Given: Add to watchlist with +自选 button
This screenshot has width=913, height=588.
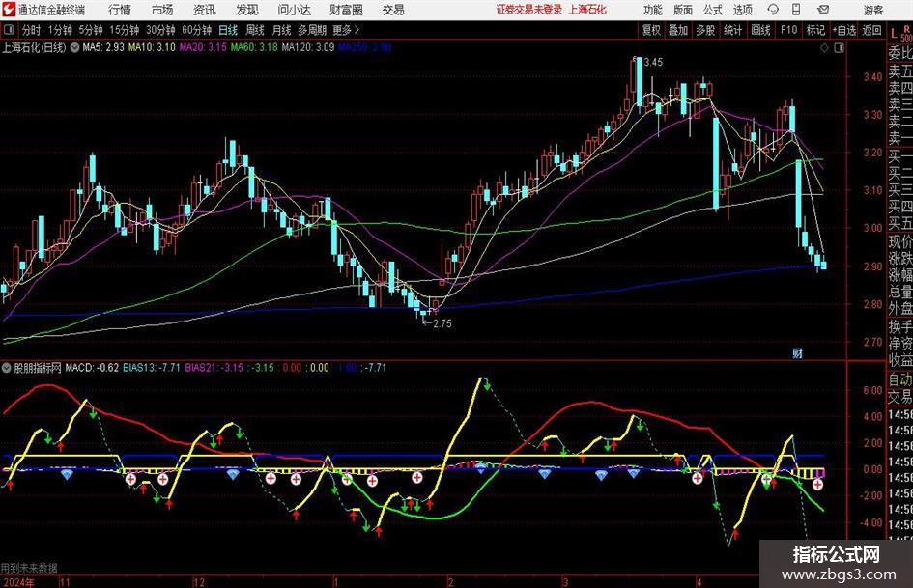Looking at the screenshot, I should 843,30.
